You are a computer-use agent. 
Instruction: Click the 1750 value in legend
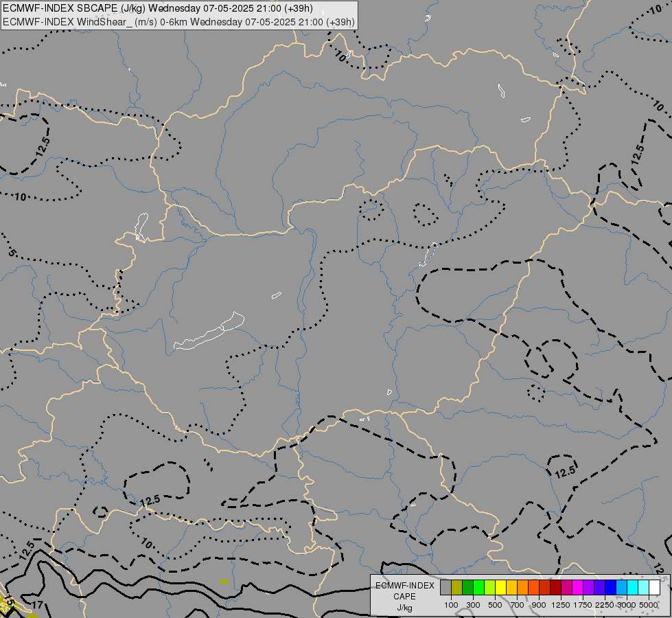click(x=583, y=605)
